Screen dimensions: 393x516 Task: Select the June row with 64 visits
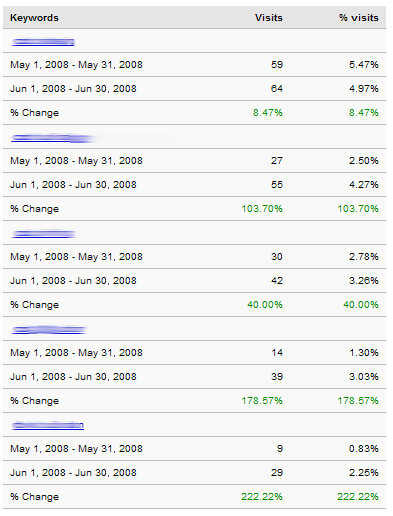195,89
